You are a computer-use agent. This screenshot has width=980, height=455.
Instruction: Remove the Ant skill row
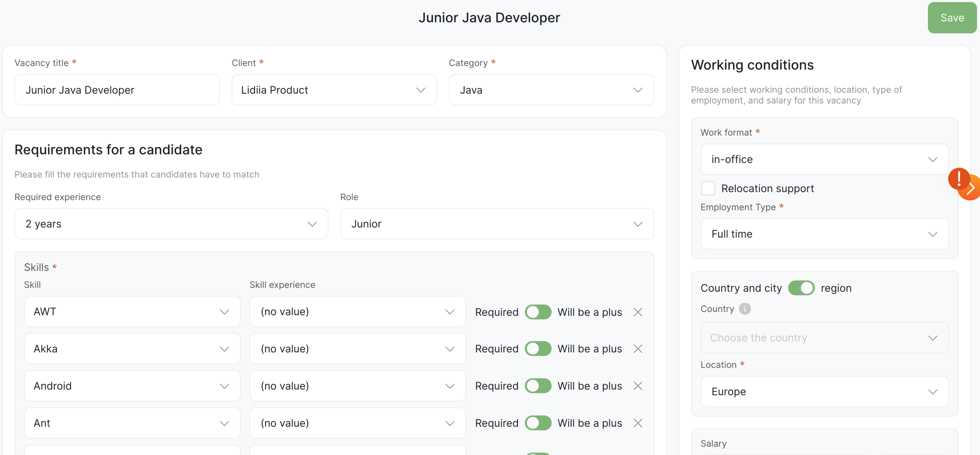(x=638, y=423)
